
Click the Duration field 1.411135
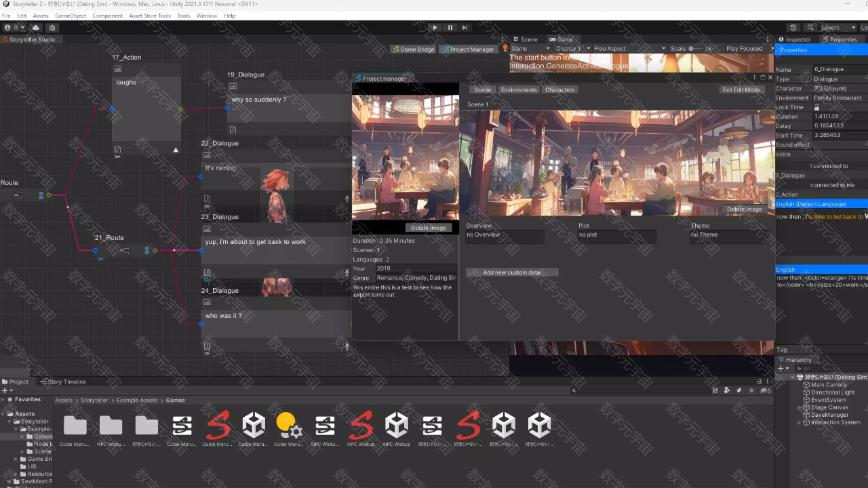(x=840, y=117)
